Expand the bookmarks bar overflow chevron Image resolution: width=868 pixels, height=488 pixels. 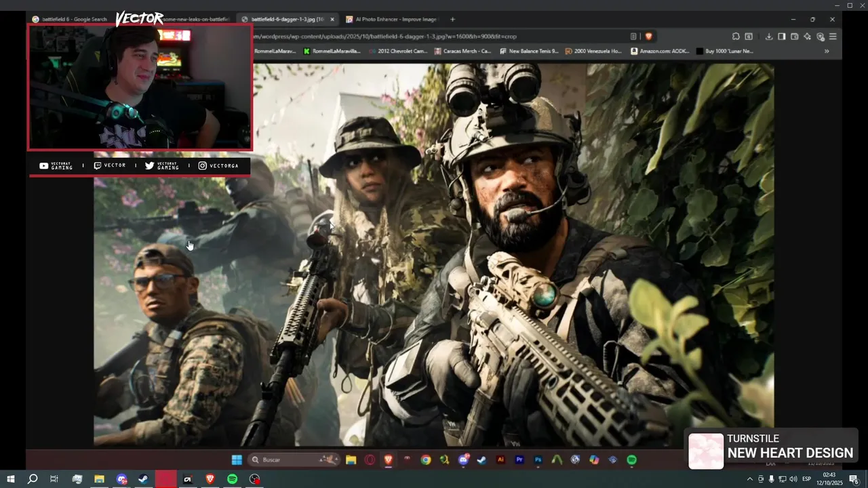[827, 51]
